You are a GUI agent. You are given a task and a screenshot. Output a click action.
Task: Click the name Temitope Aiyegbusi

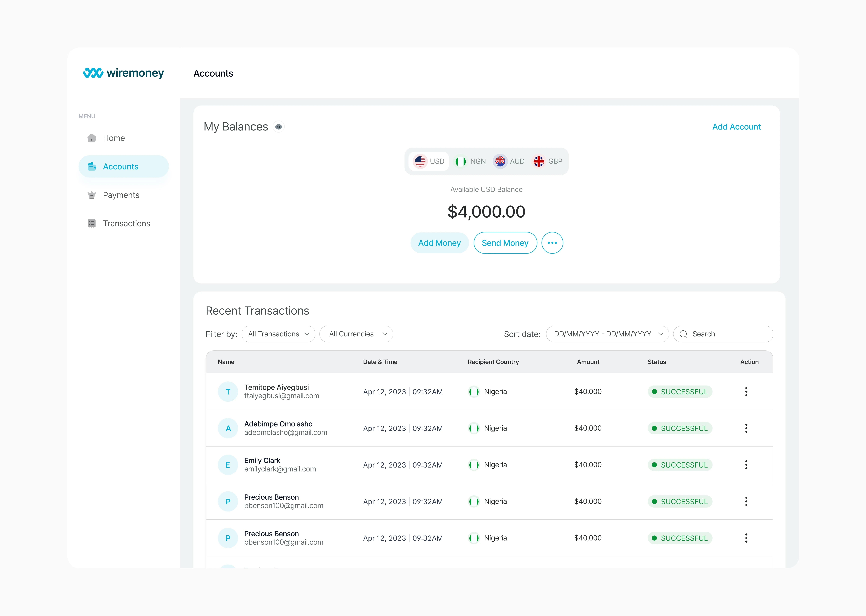tap(276, 387)
